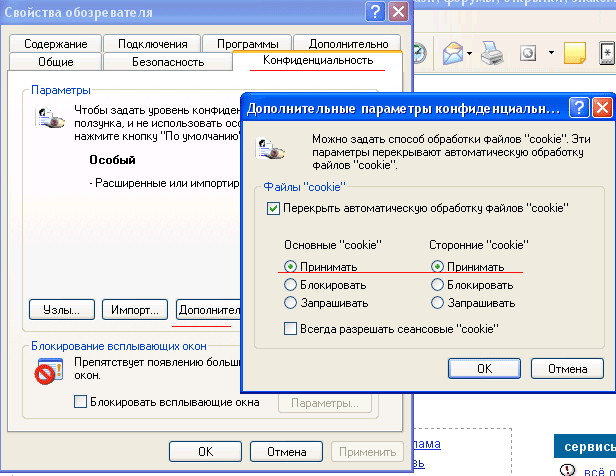Select Запрашивать for third-party cookies

437,302
